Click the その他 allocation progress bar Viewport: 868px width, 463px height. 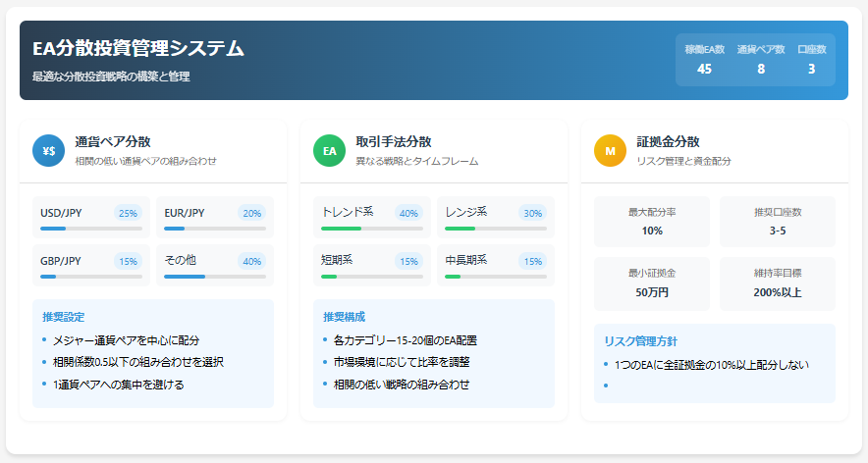(x=215, y=277)
